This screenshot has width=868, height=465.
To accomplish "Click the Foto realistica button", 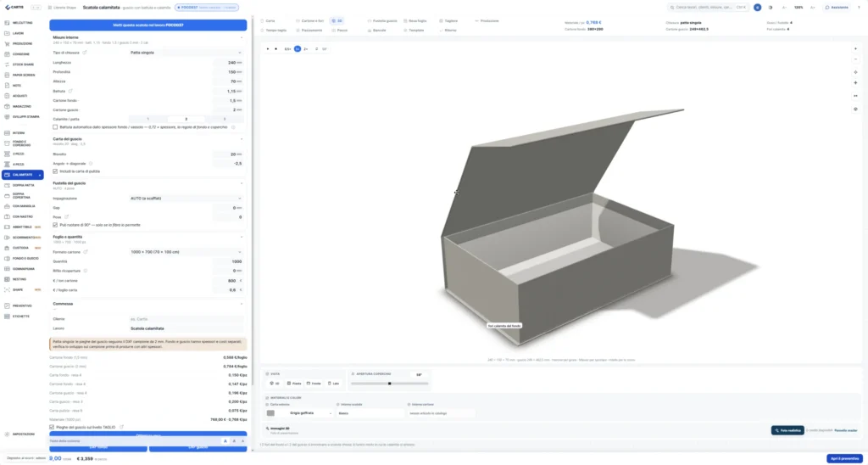I will (787, 430).
